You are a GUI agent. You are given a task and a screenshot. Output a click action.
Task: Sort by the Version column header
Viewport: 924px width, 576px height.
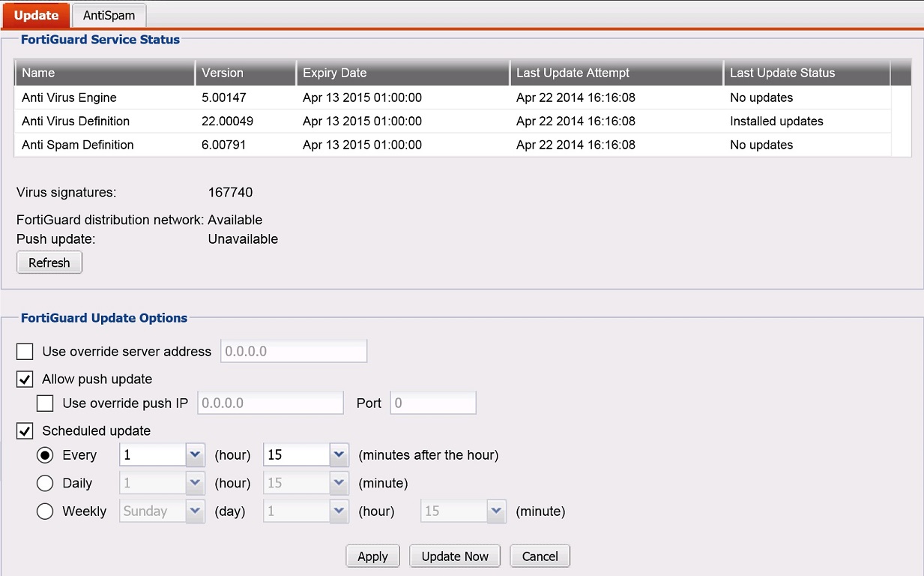[245, 73]
